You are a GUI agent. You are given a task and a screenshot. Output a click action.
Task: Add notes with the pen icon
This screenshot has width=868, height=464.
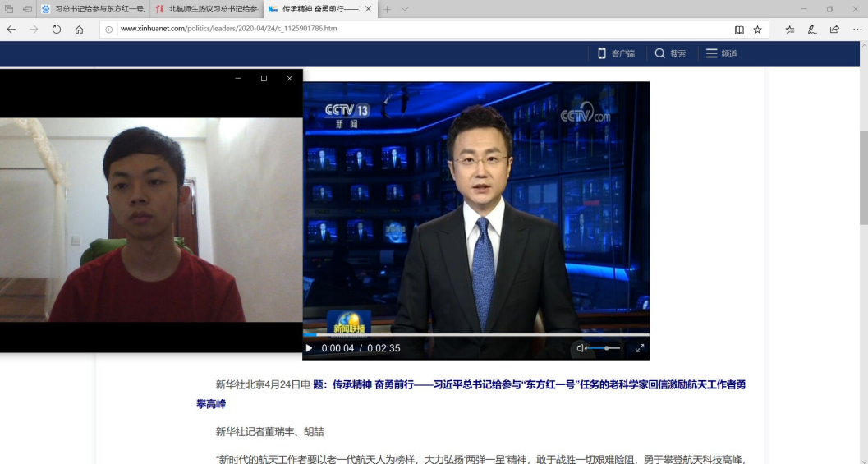click(812, 30)
